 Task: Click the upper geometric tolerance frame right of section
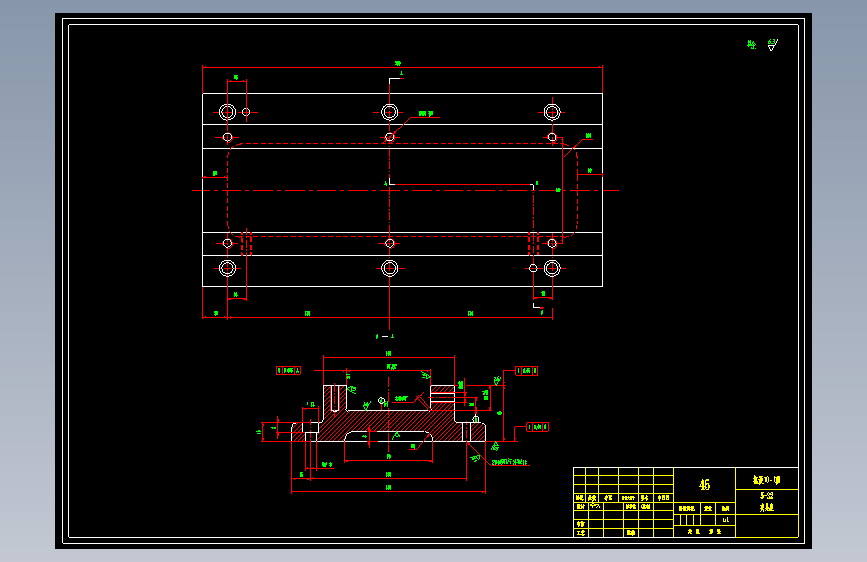pyautogui.click(x=526, y=371)
